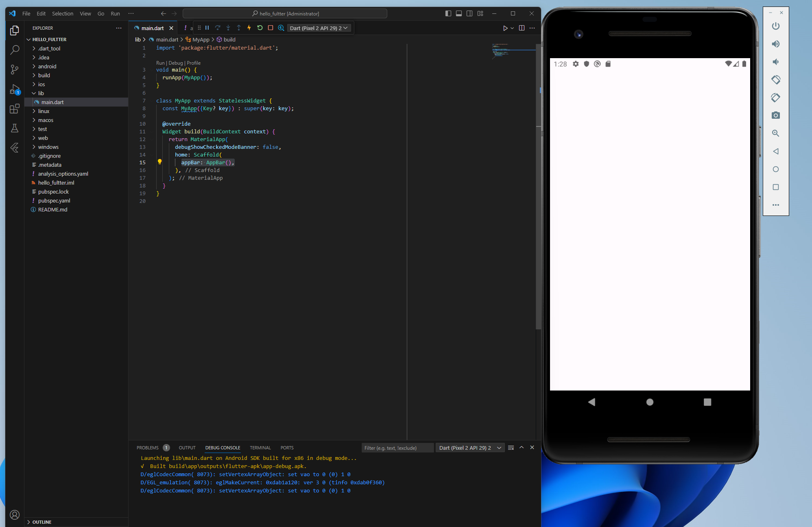Image resolution: width=812 pixels, height=527 pixels.
Task: Open the Search view in the activity bar
Action: click(15, 50)
